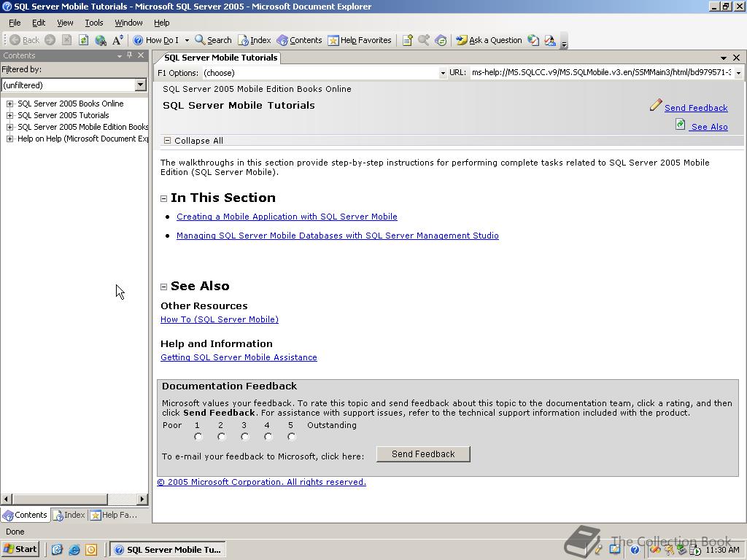Show Contents via the toolbar button
The image size is (747, 560).
299,41
